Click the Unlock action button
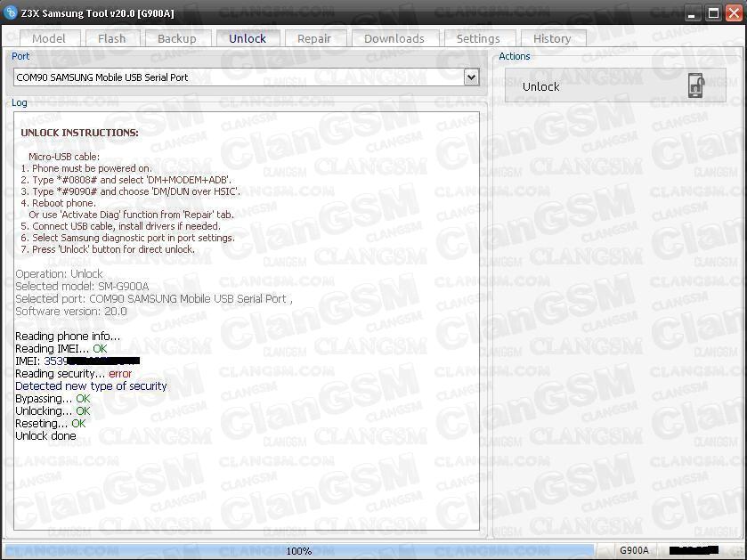 tap(615, 85)
